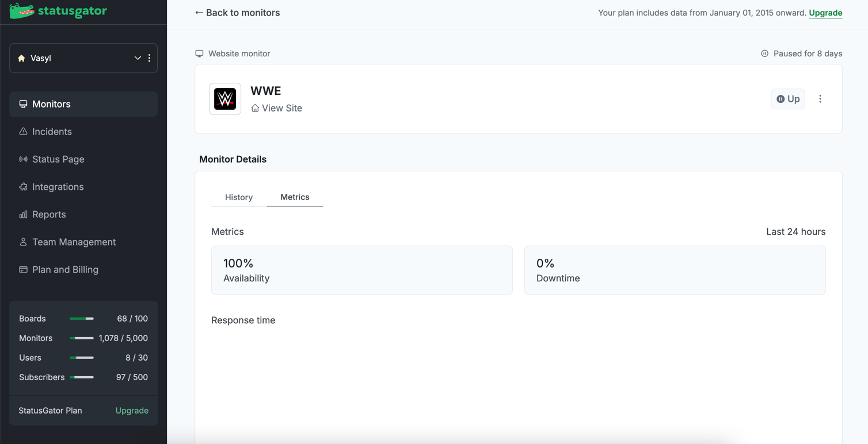Click the paused clock icon
Screen dimensions: 868x444
(764, 53)
